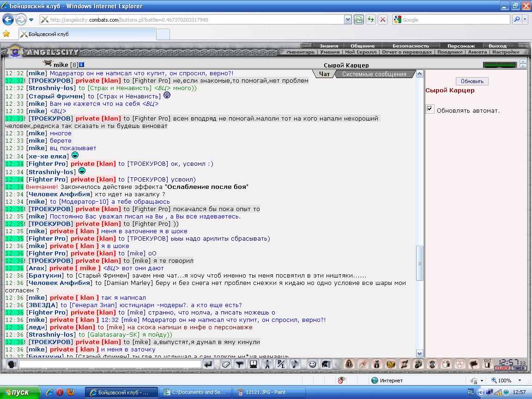Open the Start 'пуск' button

(20, 392)
